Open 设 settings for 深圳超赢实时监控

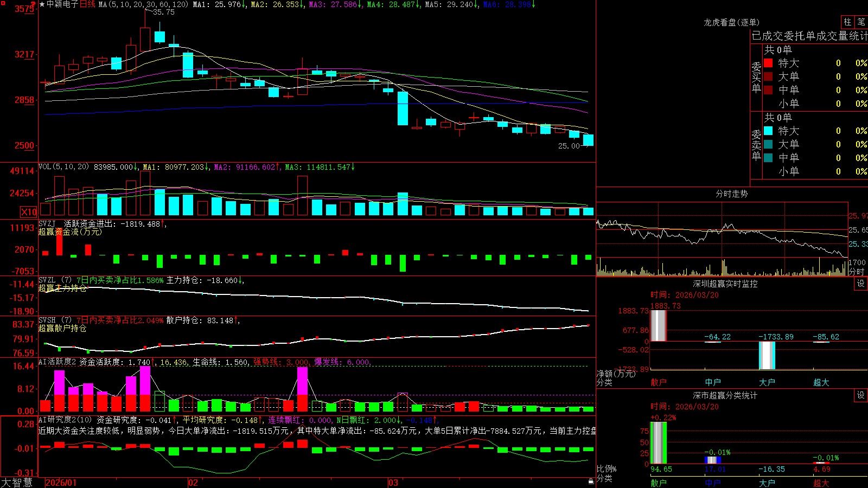(861, 284)
